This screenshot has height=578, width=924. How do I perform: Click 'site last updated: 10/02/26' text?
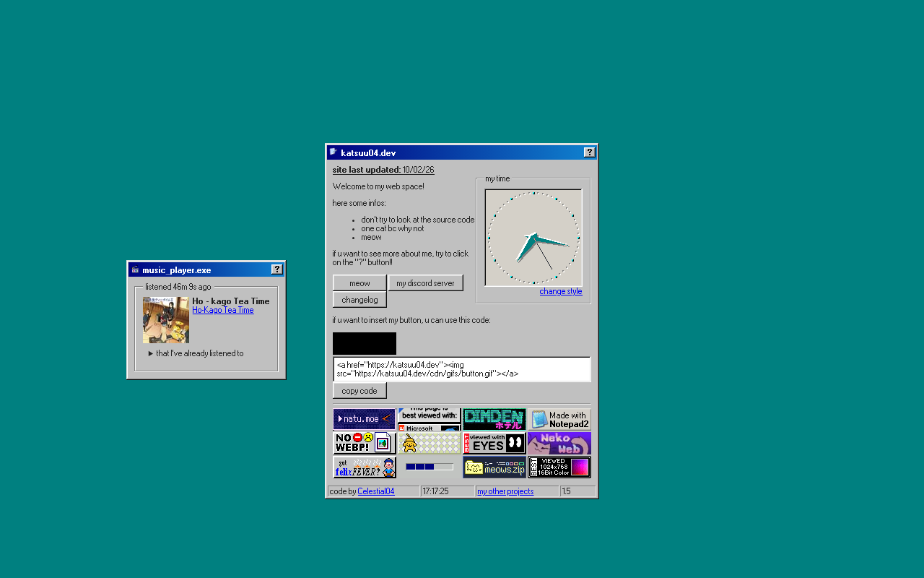click(x=383, y=171)
